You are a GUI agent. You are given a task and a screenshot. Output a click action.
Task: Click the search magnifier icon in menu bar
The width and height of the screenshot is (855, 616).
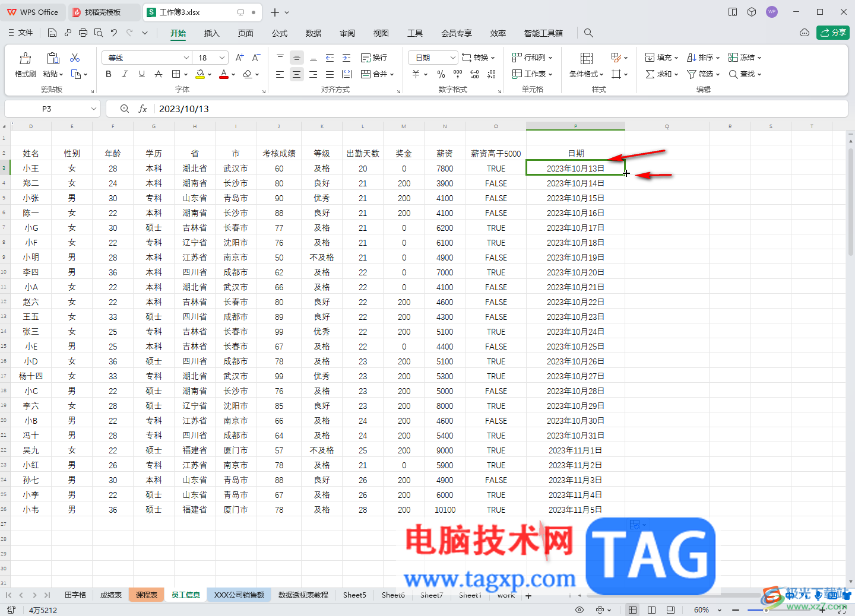click(588, 33)
